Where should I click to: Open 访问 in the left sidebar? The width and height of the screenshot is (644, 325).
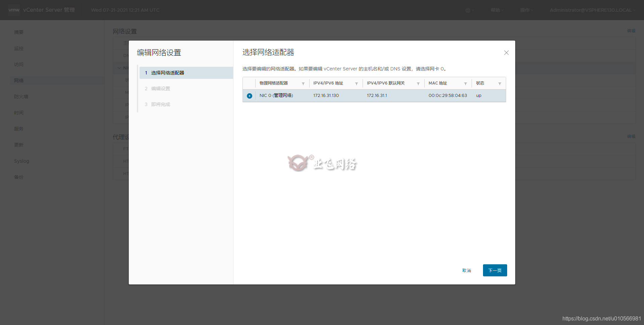(x=19, y=64)
